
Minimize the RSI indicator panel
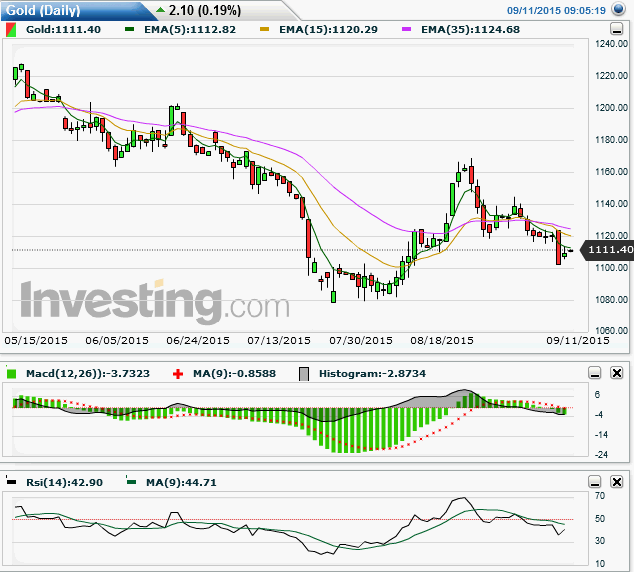pyautogui.click(x=595, y=482)
